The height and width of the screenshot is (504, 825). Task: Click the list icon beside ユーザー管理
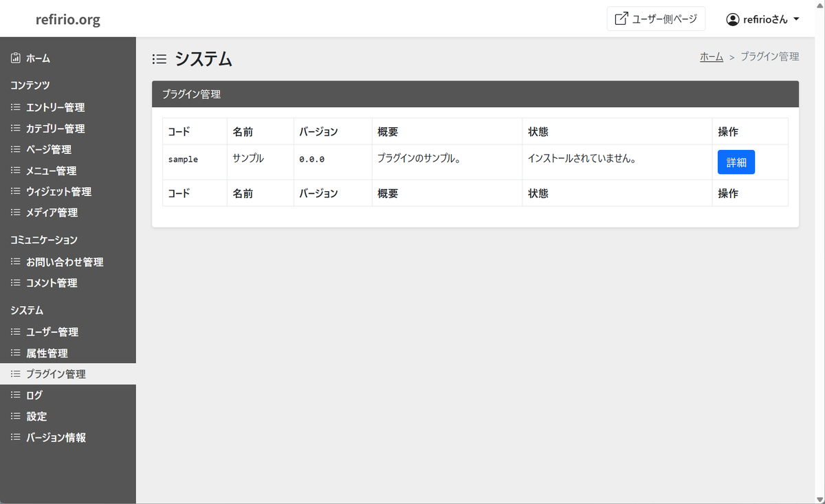coord(16,331)
